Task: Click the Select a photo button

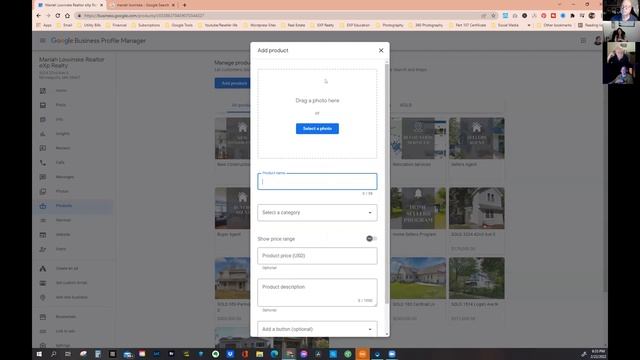Action: click(x=317, y=129)
